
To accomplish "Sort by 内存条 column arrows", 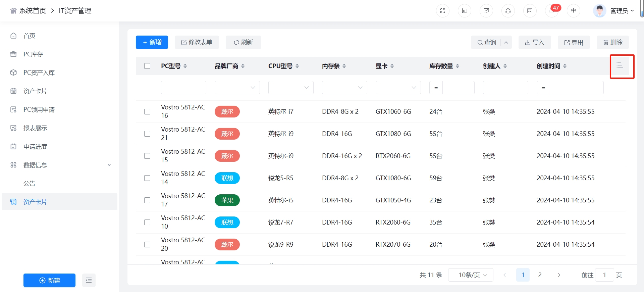I will (x=344, y=66).
